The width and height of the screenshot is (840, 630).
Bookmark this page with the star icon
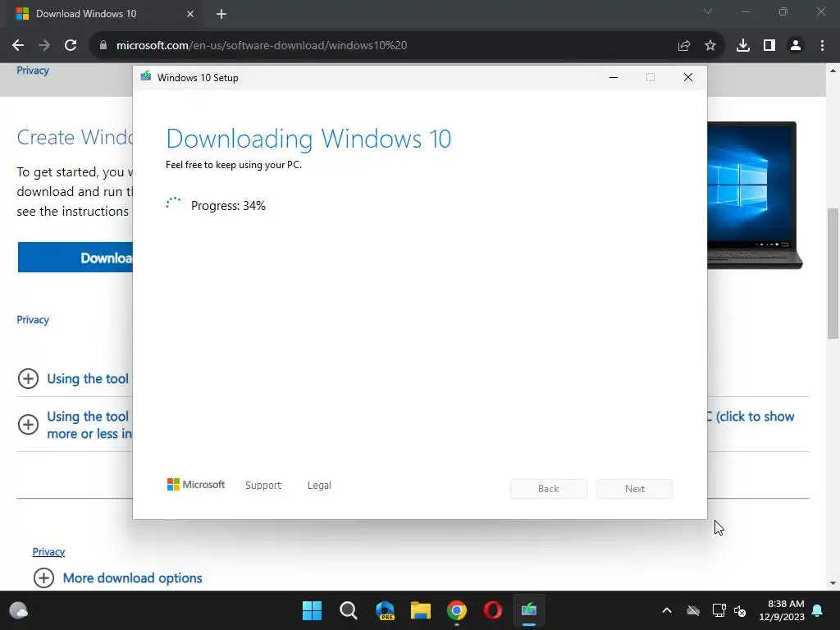click(710, 46)
